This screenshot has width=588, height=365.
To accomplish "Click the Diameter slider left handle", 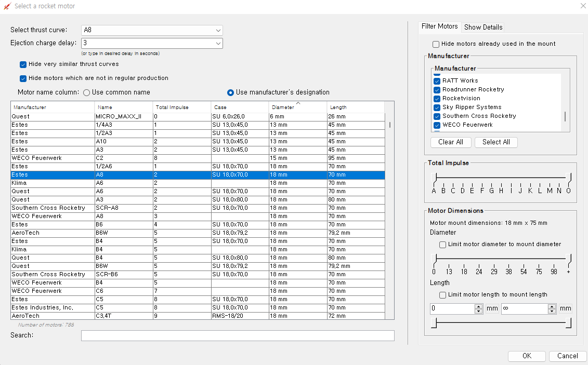I will pos(435,259).
